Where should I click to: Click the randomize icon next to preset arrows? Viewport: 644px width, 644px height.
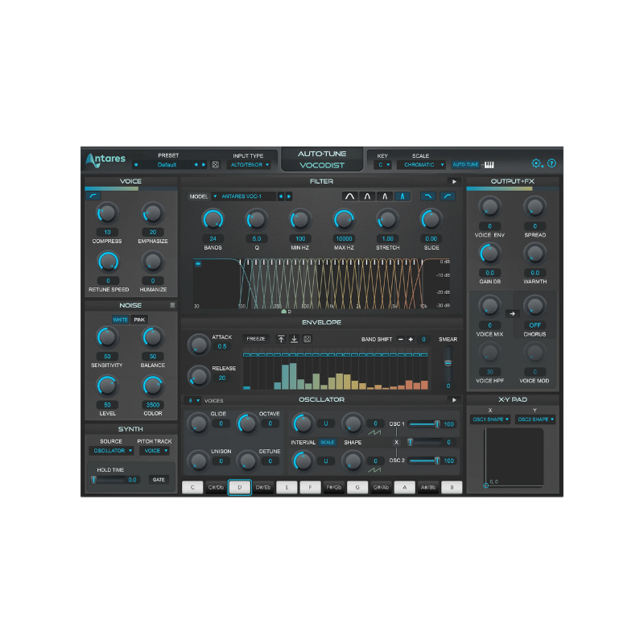tap(213, 163)
